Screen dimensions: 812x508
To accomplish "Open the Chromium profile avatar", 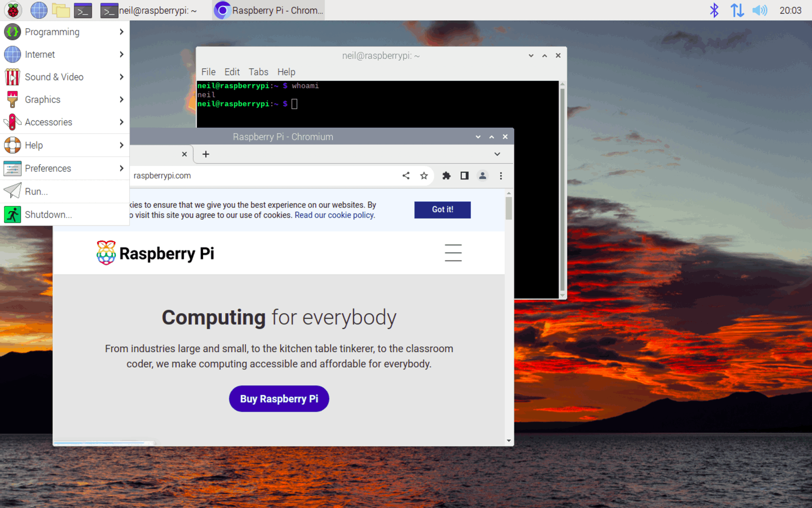I will (483, 176).
